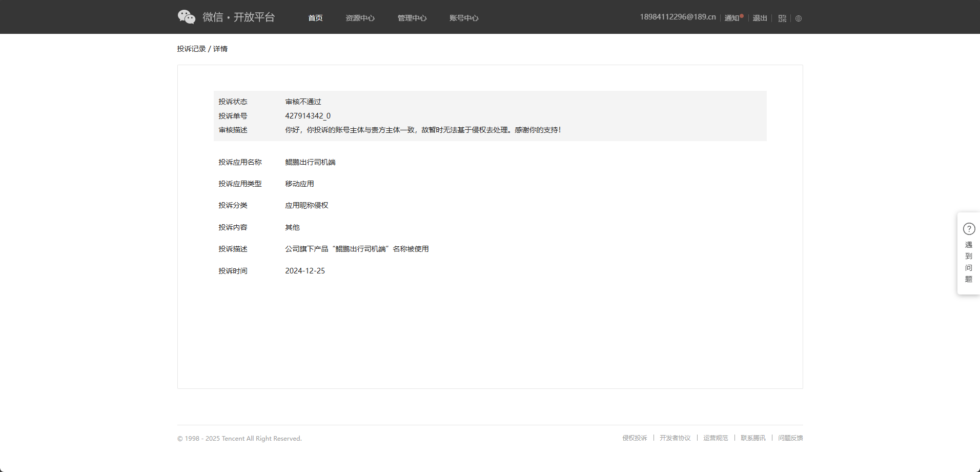980x472 pixels.
Task: Click the 投诉应用名称 label
Action: (240, 162)
